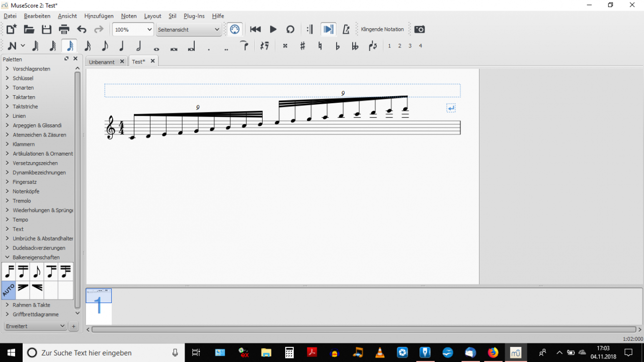Insert a rest
Viewport: 644px width, 362px height.
(x=265, y=46)
